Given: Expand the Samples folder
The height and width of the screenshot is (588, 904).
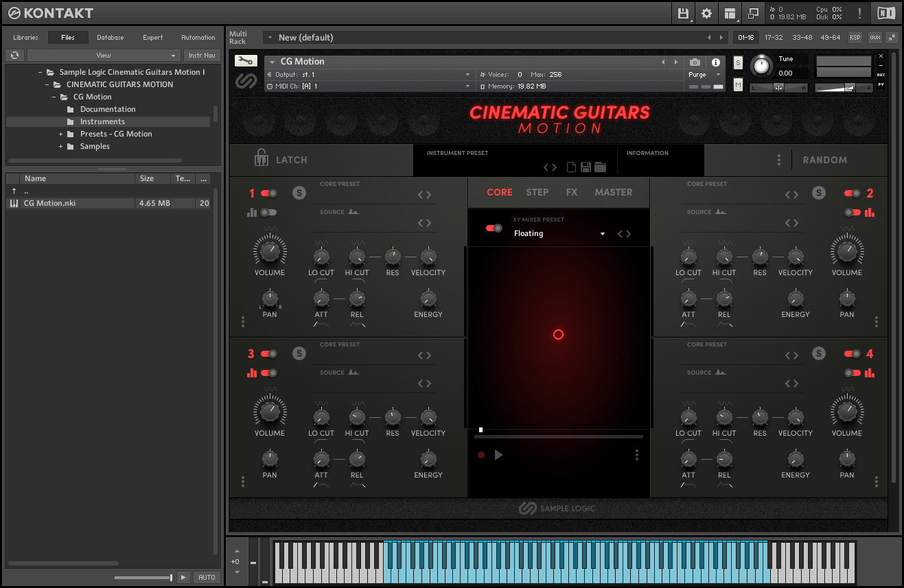Looking at the screenshot, I should click(x=60, y=147).
